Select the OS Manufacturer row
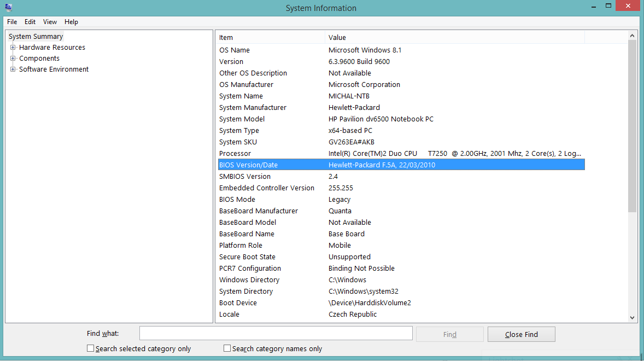 (401, 85)
